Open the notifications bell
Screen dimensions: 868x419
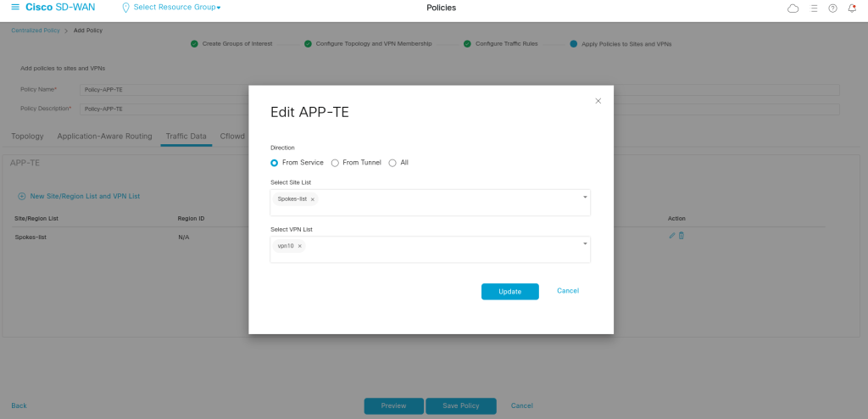point(852,8)
